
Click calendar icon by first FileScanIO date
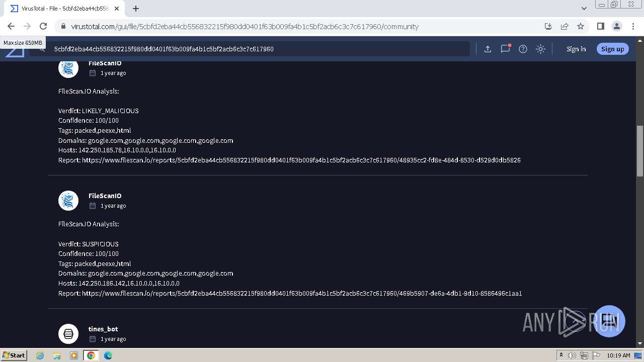pos(93,73)
